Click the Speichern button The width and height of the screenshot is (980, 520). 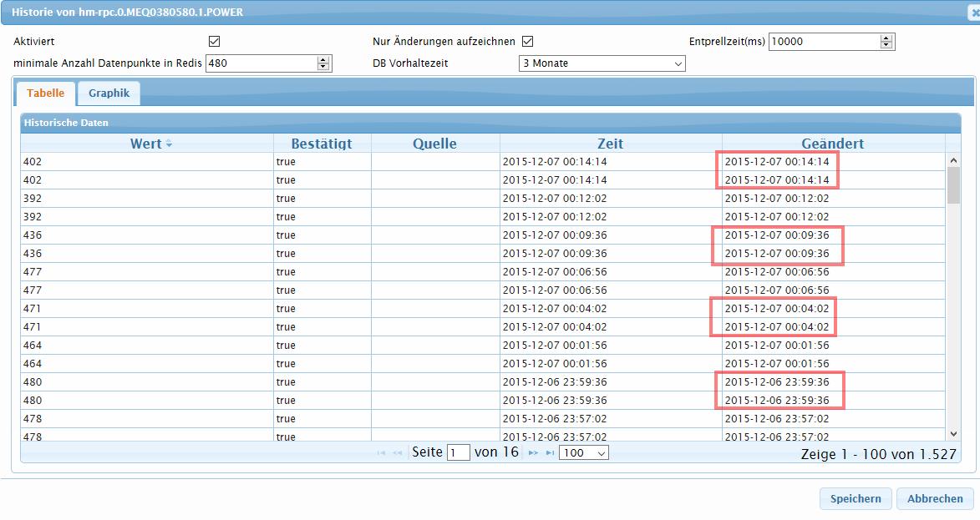pos(856,499)
